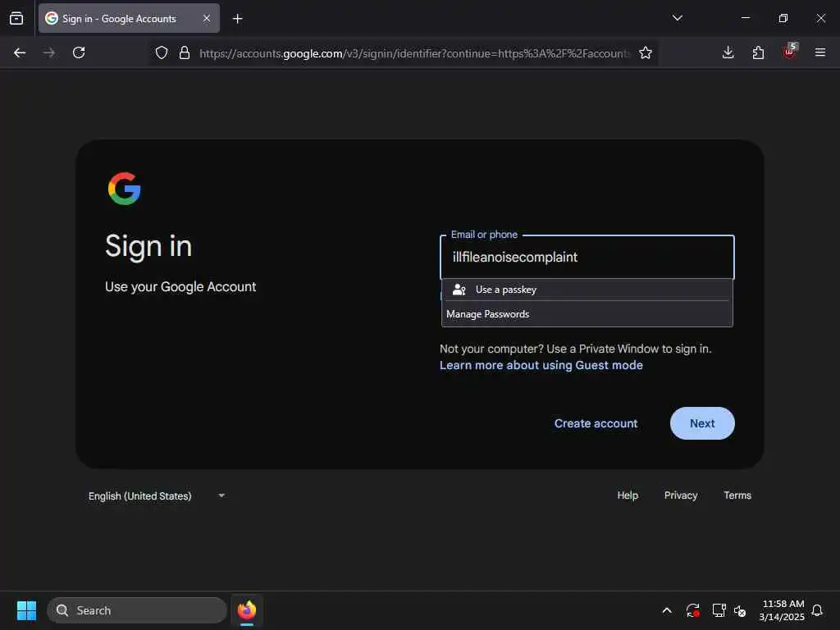This screenshot has width=840, height=630.
Task: Open the uBlock Origin extension icon
Action: tap(789, 52)
